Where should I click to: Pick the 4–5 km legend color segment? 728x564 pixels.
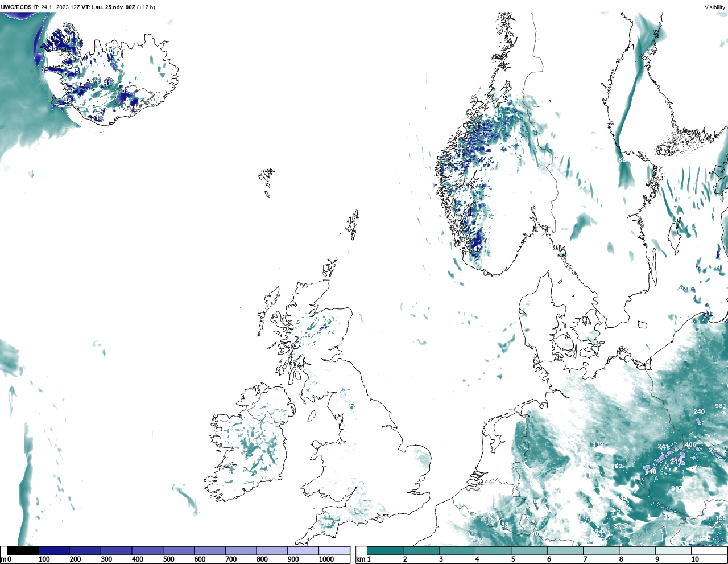coord(493,550)
